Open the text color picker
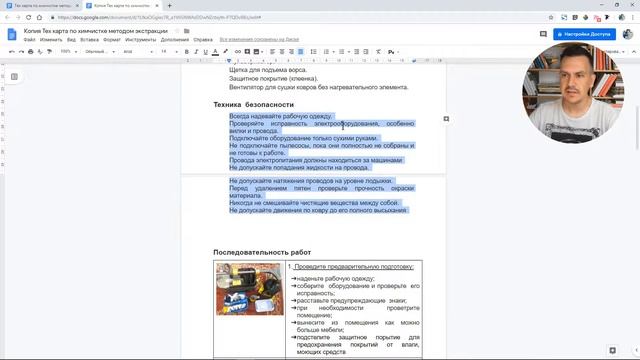 point(215,52)
